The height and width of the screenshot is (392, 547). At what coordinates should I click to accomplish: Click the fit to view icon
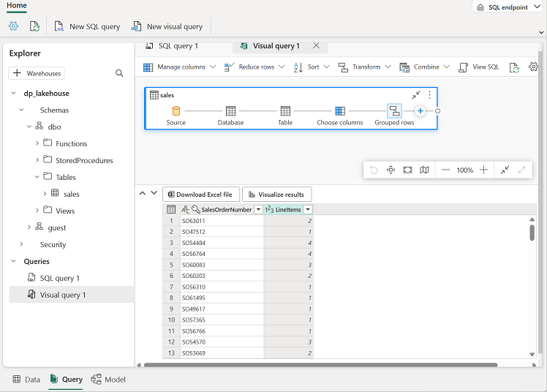407,170
